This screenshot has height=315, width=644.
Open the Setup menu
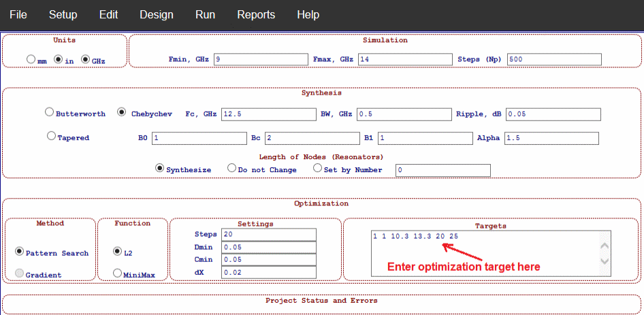(x=63, y=14)
